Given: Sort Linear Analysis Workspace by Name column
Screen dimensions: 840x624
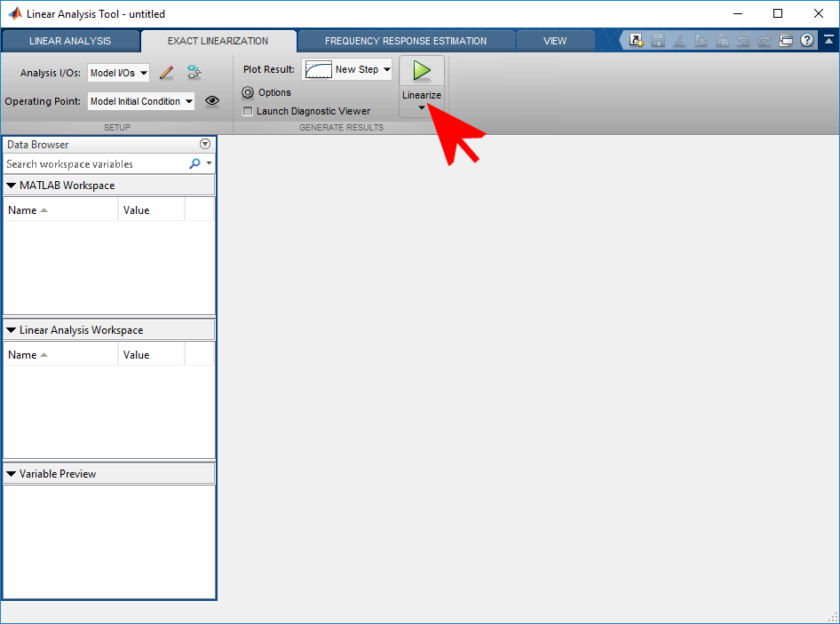Looking at the screenshot, I should click(x=60, y=354).
